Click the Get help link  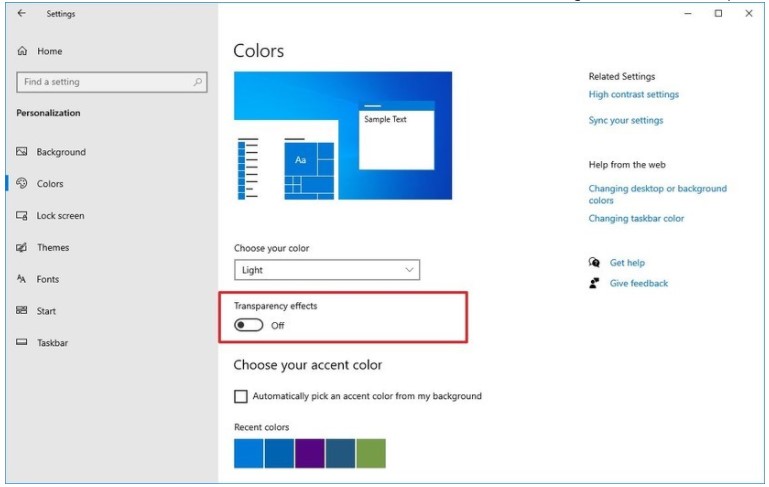(x=627, y=263)
